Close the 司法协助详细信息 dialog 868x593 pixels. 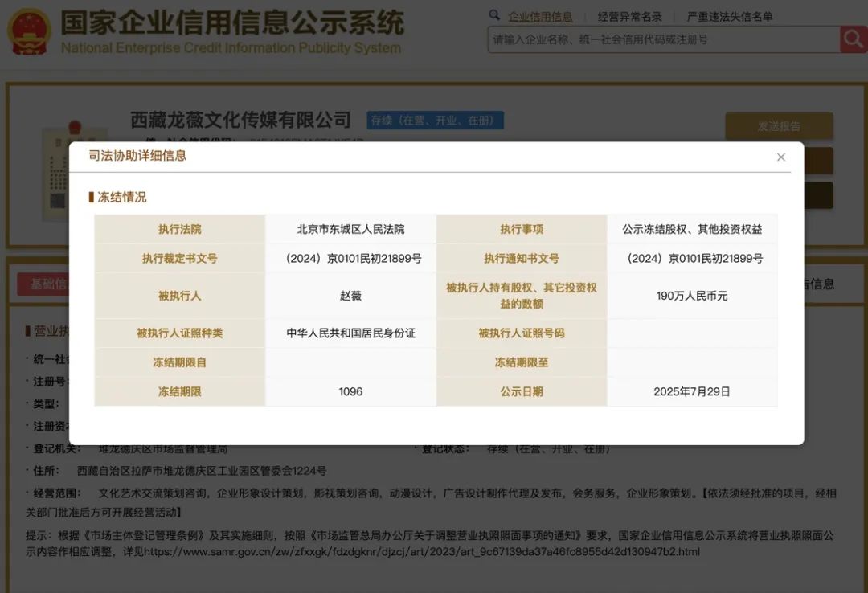click(x=780, y=157)
